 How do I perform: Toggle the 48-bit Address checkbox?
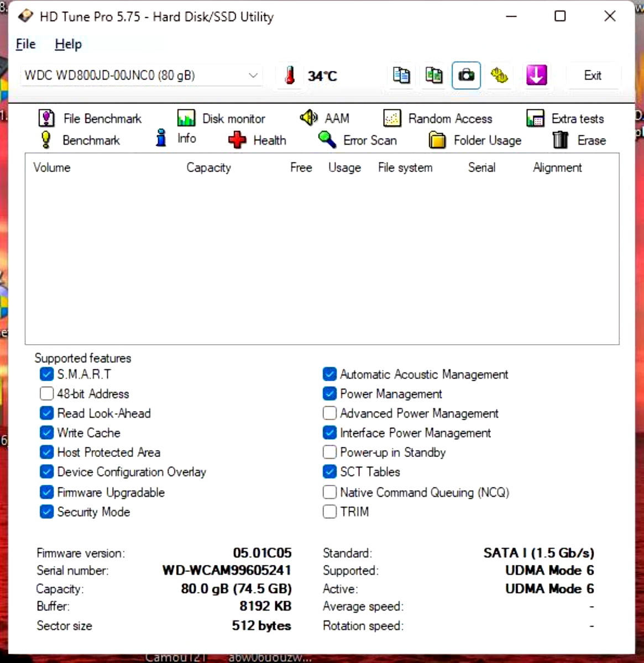(x=46, y=393)
